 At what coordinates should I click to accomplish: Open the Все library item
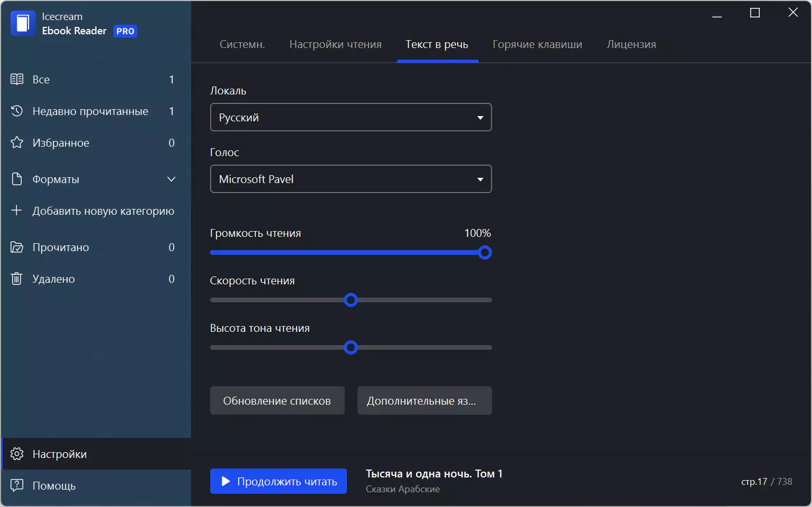(x=96, y=79)
